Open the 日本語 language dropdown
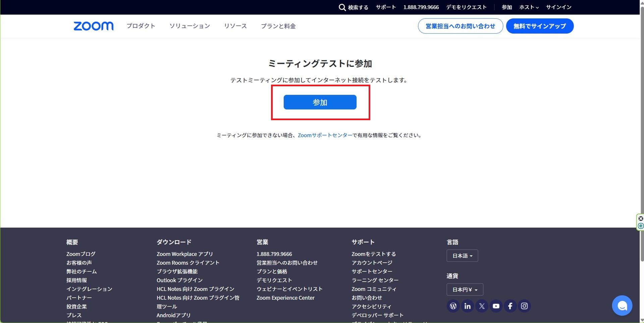 coord(462,256)
